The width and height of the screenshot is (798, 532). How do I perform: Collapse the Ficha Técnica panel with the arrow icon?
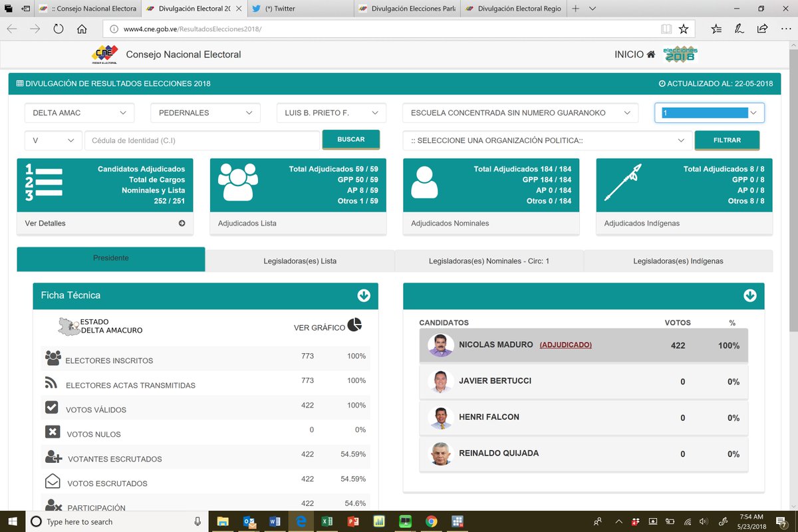(x=363, y=295)
